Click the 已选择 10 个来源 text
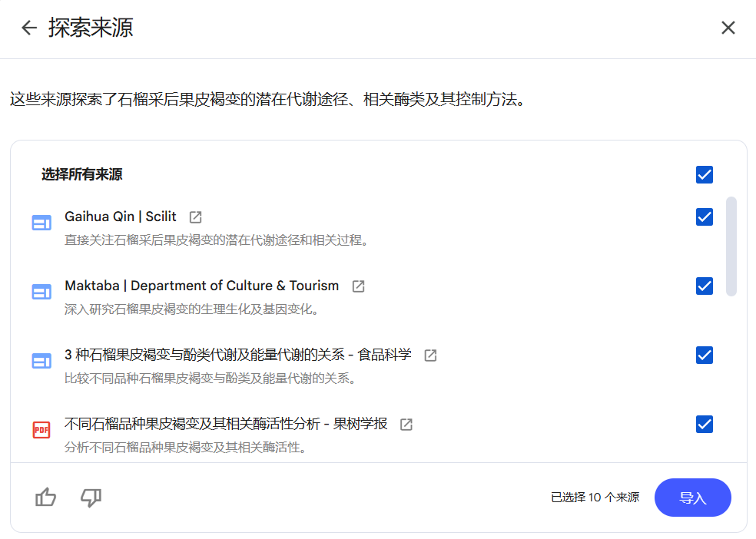This screenshot has height=539, width=756. 595,498
